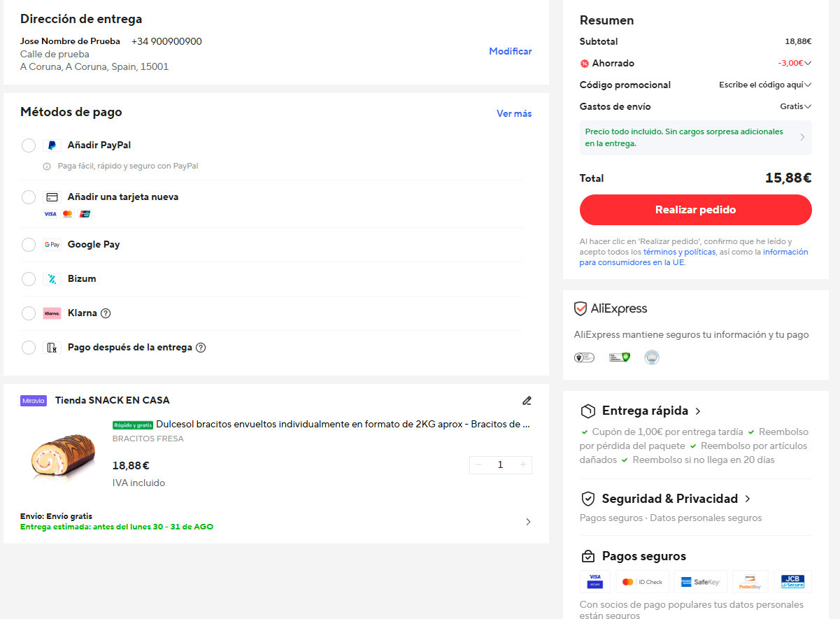This screenshot has height=619, width=840.
Task: Click the Entrega rápida box icon
Action: point(588,411)
